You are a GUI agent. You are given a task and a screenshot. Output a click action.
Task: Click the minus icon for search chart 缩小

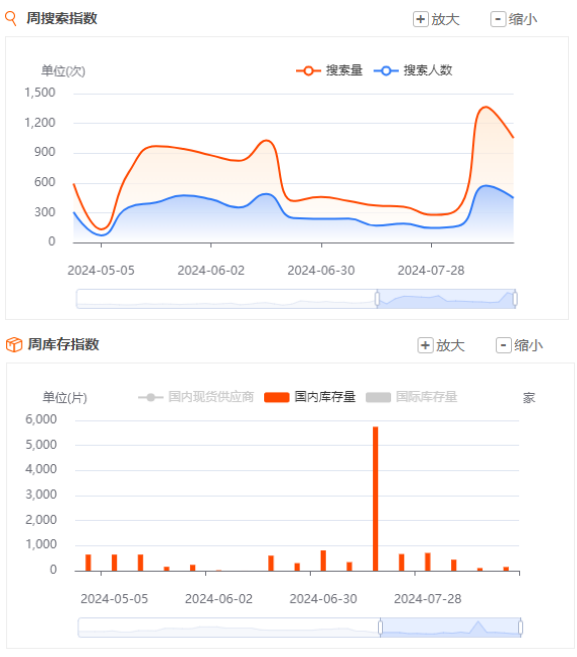[498, 19]
